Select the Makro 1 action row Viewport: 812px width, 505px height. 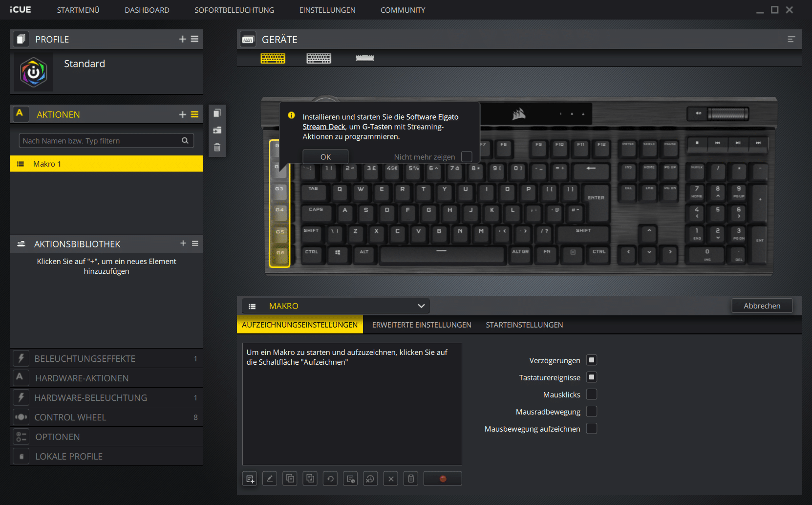107,164
